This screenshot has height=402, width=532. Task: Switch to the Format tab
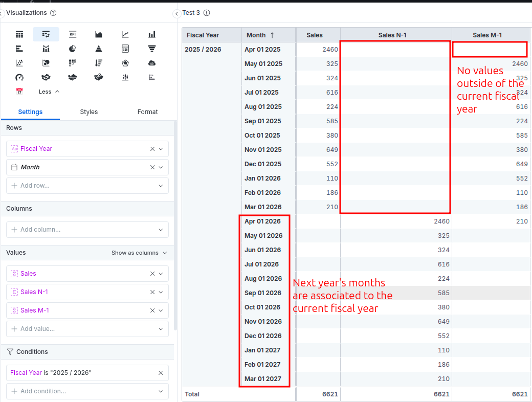[x=148, y=112]
